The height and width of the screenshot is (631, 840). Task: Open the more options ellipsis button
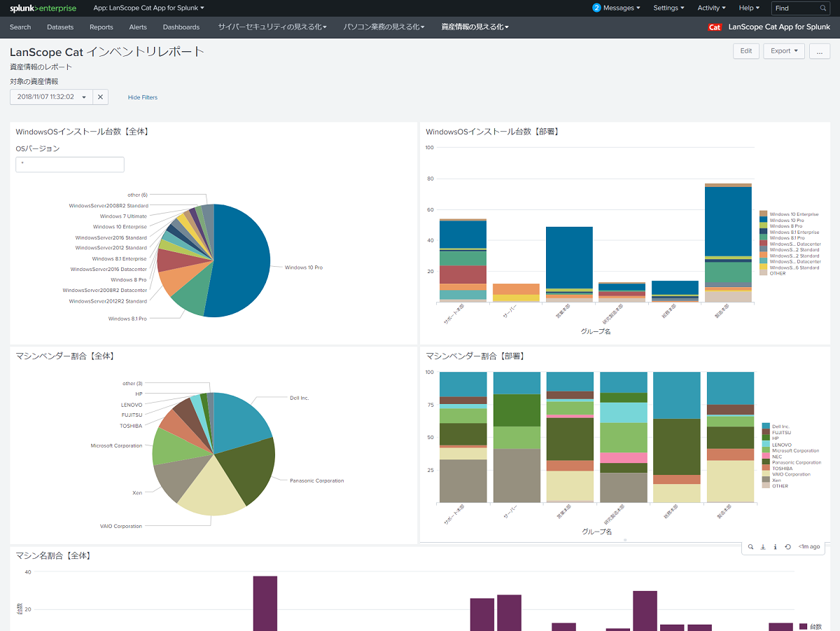pos(820,51)
